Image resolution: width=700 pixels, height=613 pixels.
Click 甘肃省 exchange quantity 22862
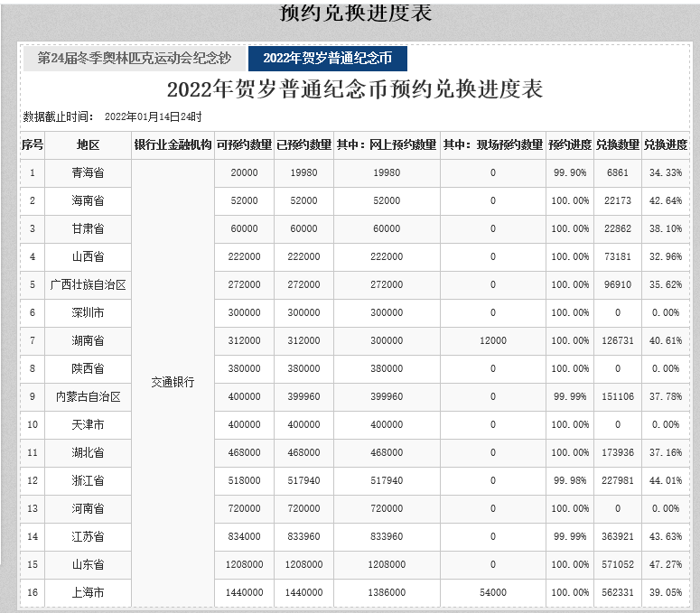(x=618, y=229)
